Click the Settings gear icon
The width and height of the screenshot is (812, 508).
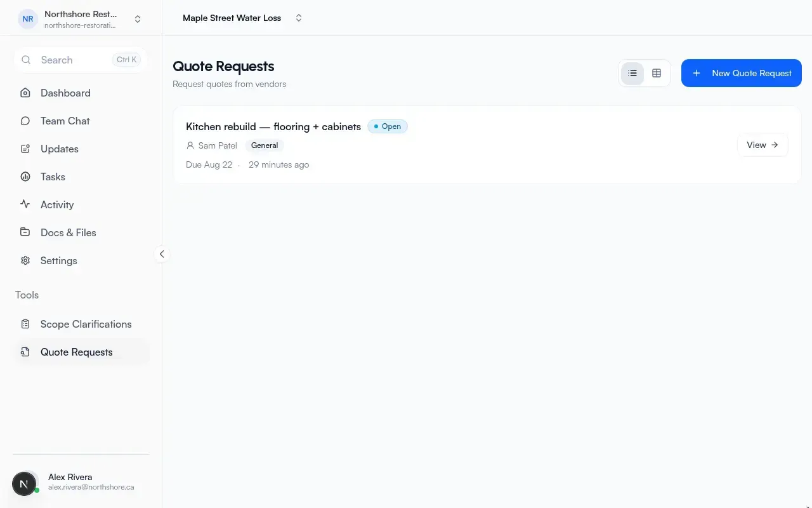pos(25,260)
